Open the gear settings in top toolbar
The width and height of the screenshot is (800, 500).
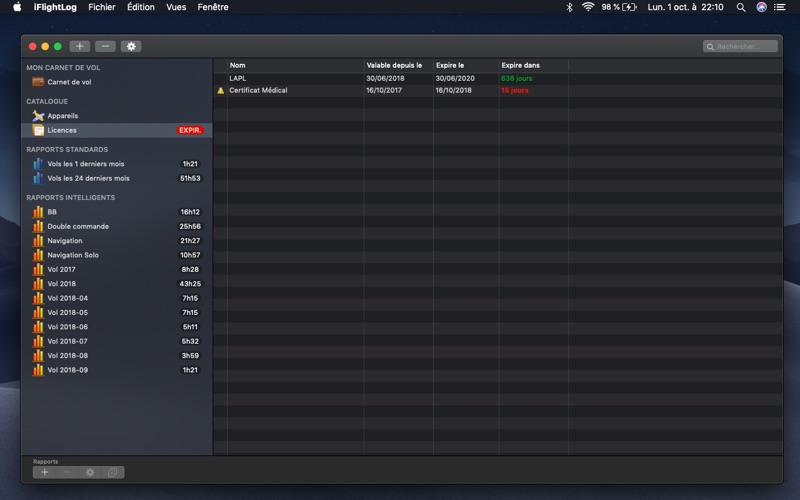[x=131, y=46]
